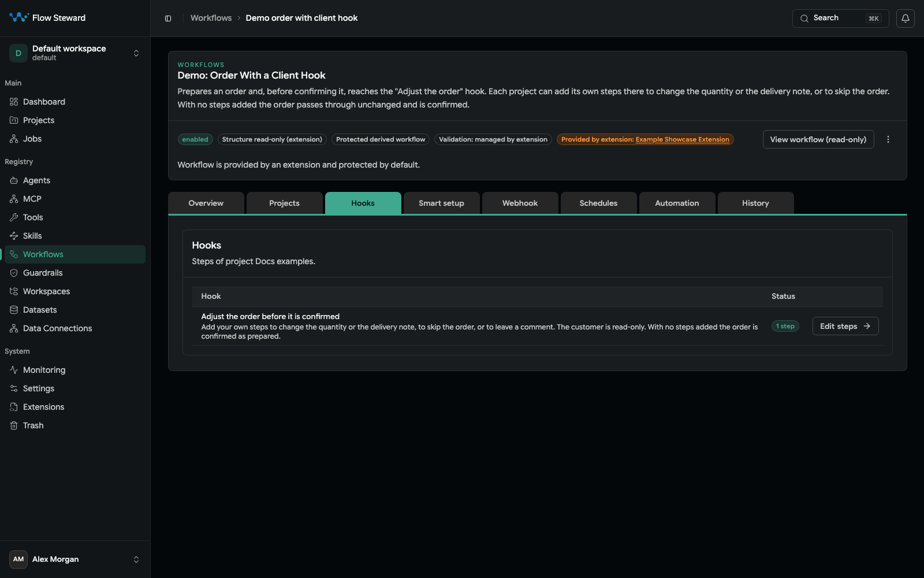Click View workflow (read-only) button
The height and width of the screenshot is (578, 924).
[x=818, y=139]
